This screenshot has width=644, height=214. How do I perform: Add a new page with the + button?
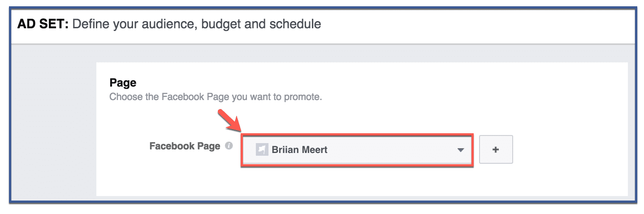496,150
